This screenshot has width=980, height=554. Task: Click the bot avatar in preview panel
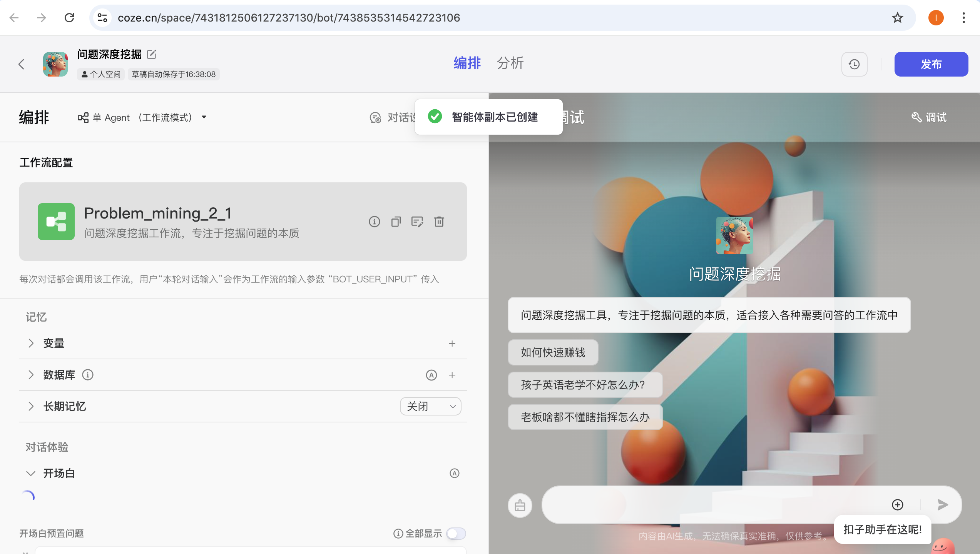pos(734,235)
